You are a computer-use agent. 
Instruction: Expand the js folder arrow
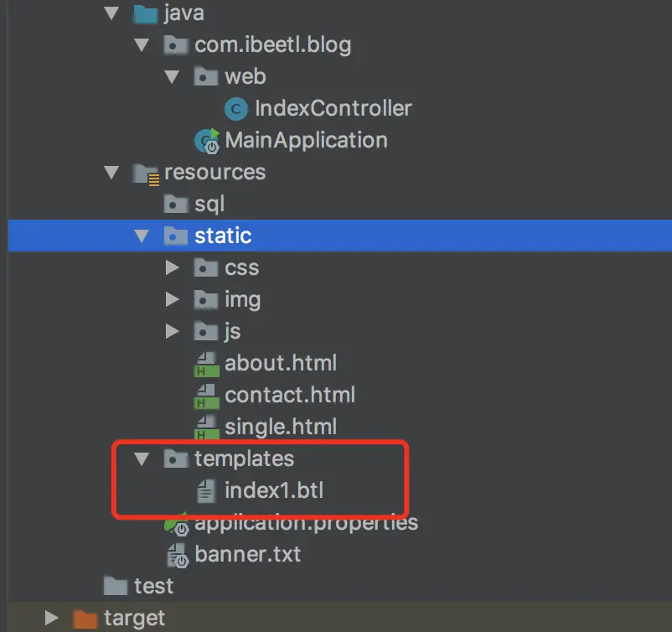(x=172, y=331)
